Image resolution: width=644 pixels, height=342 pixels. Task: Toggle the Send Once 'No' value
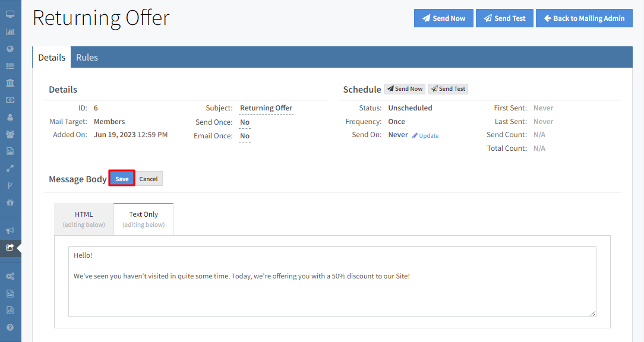[x=245, y=122]
